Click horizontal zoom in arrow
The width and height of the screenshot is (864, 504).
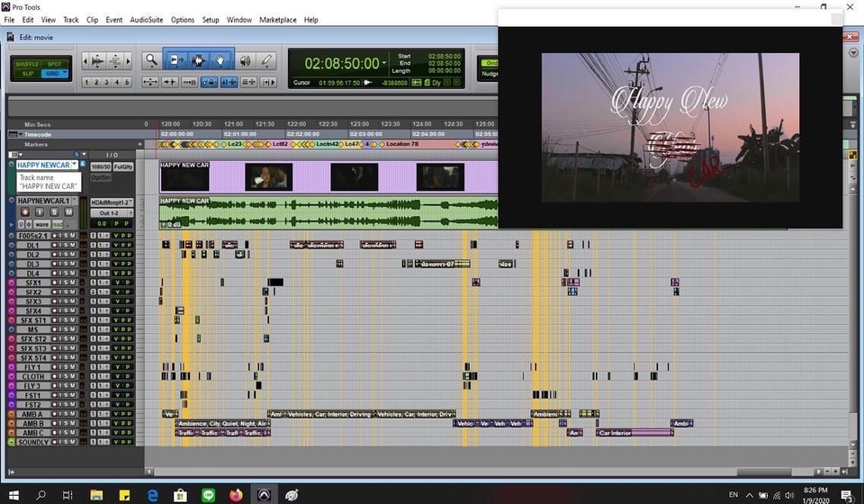coord(128,60)
